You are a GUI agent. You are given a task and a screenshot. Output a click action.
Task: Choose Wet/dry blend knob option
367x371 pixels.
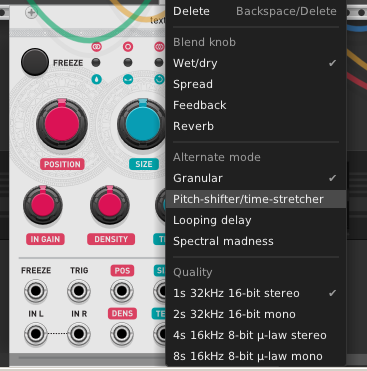256,63
